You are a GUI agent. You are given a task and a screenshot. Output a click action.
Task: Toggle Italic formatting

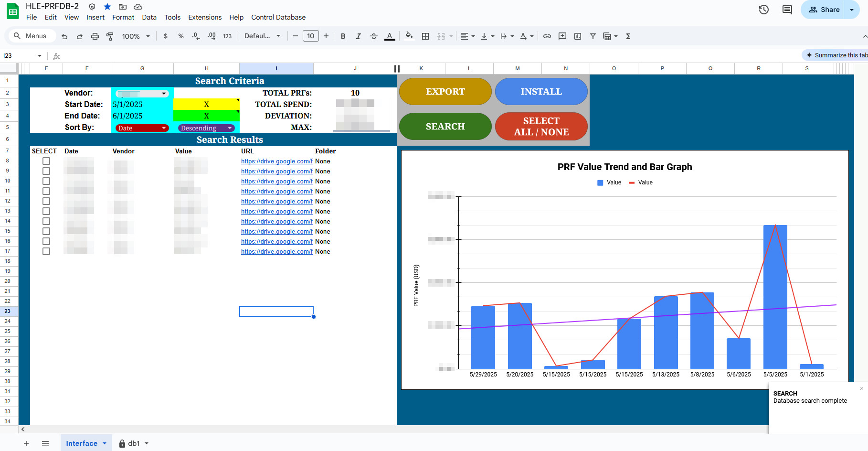(x=358, y=36)
